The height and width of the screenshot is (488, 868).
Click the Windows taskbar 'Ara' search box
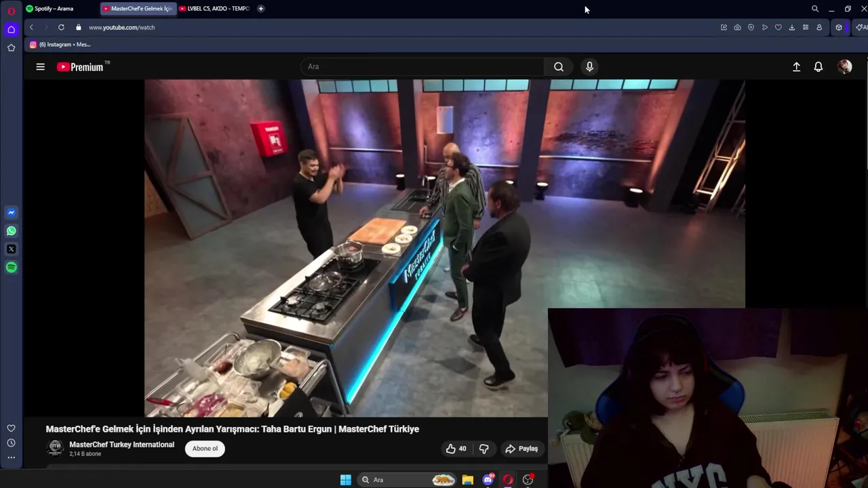[407, 480]
